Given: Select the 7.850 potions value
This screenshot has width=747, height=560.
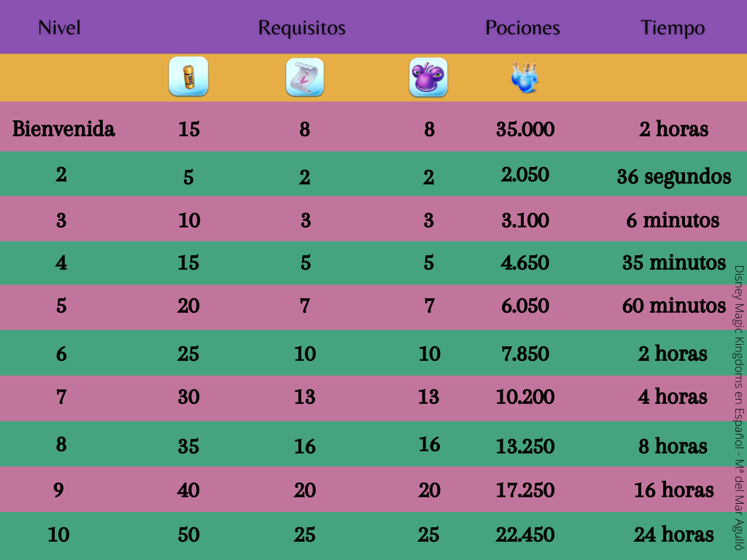Looking at the screenshot, I should 525,354.
